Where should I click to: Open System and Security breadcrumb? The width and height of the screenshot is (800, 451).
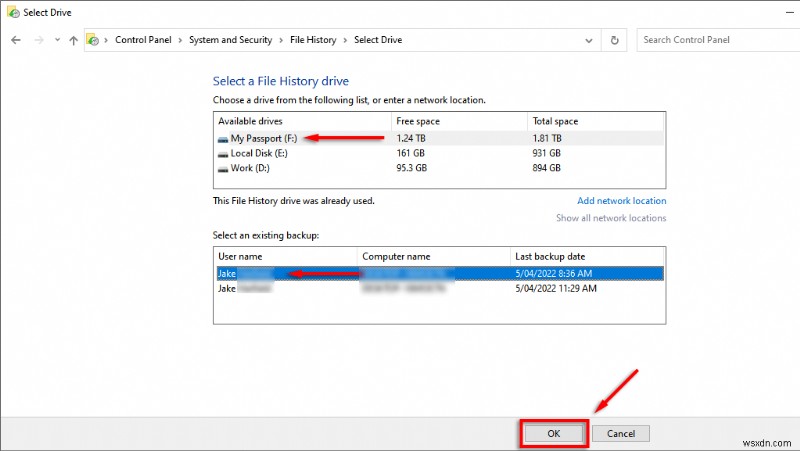230,40
